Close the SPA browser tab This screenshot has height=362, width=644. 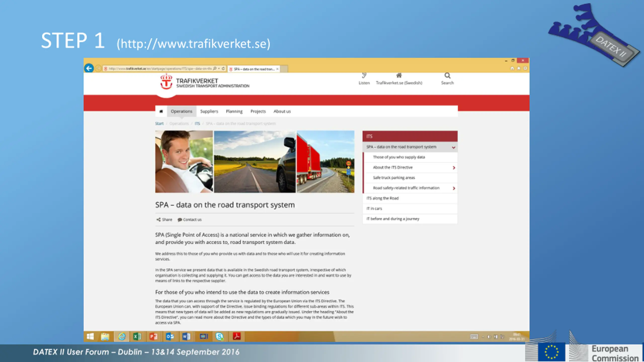coord(277,69)
